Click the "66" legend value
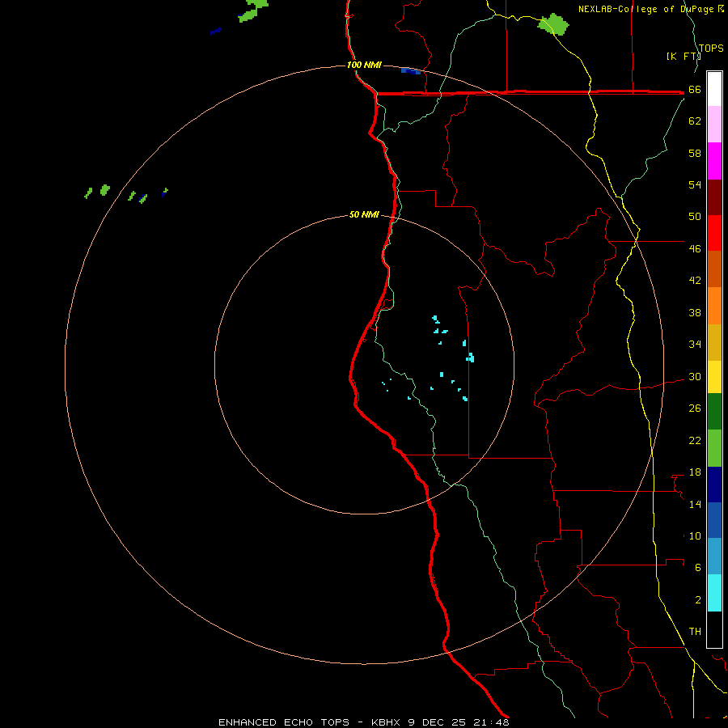This screenshot has height=728, width=728. pos(695,89)
